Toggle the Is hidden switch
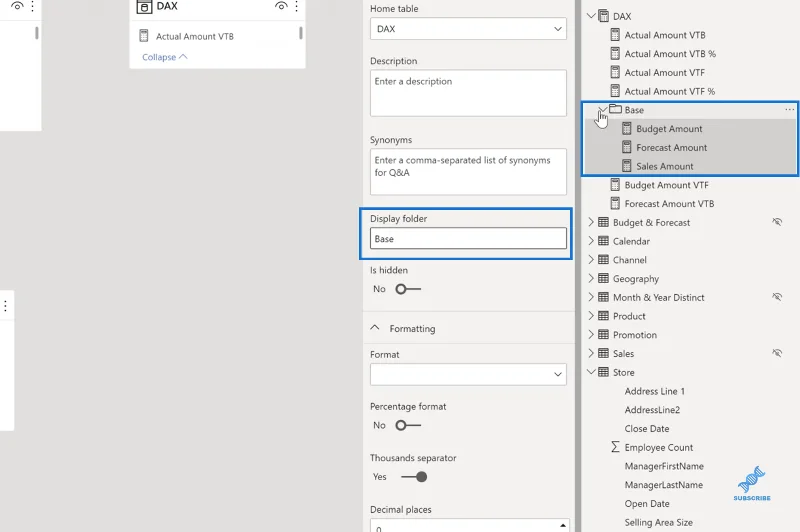Image resolution: width=800 pixels, height=532 pixels. pos(408,289)
